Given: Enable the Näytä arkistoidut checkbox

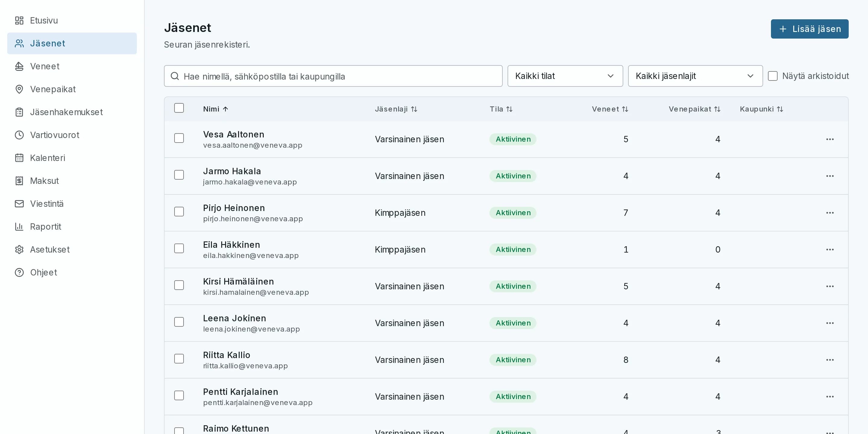Looking at the screenshot, I should pyautogui.click(x=773, y=76).
